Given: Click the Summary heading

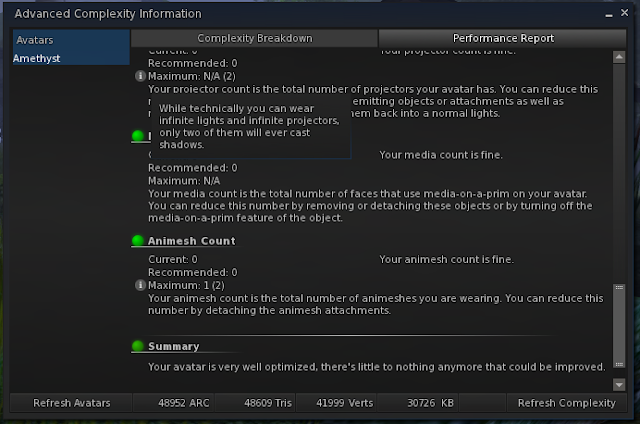Looking at the screenshot, I should click(174, 346).
